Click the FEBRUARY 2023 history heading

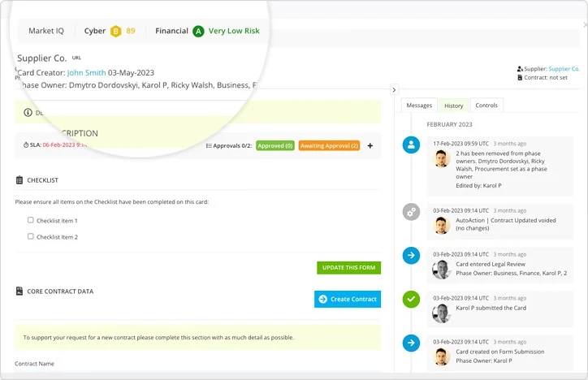[449, 124]
